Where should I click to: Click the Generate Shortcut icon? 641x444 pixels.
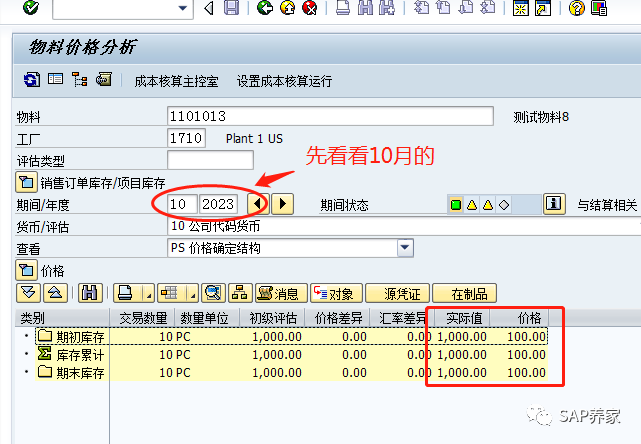[543, 8]
